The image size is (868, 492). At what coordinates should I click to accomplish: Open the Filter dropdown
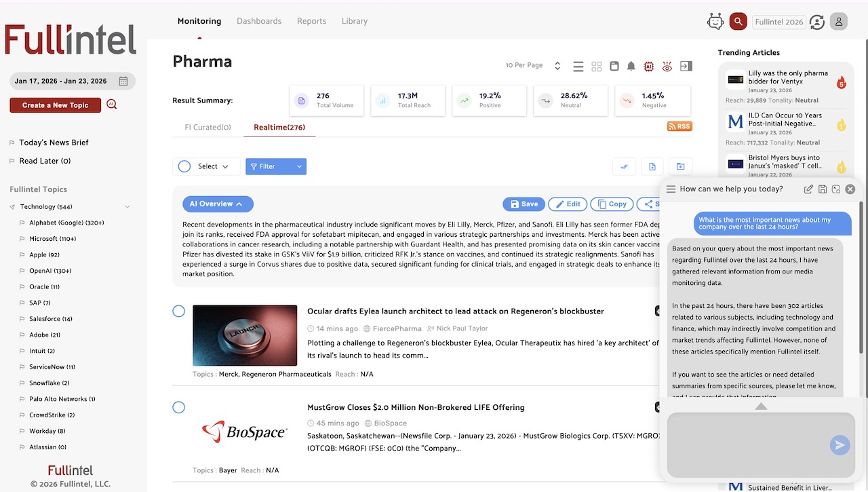pos(276,166)
